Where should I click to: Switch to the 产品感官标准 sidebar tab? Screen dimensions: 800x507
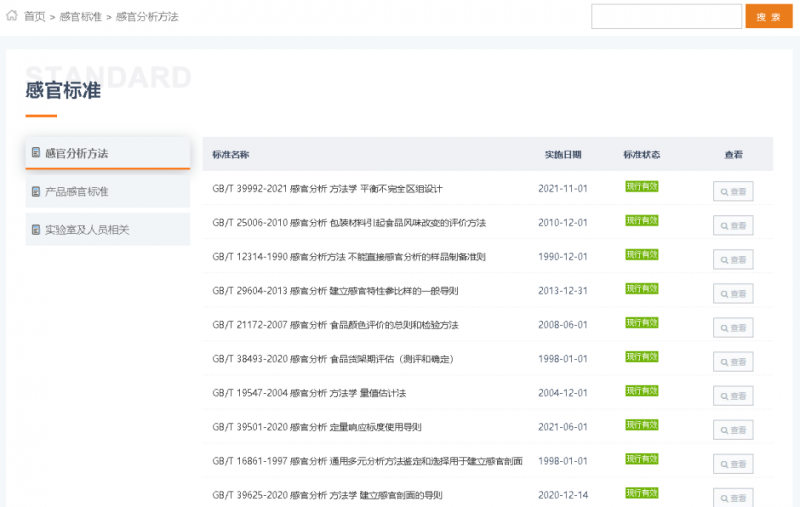tap(108, 191)
